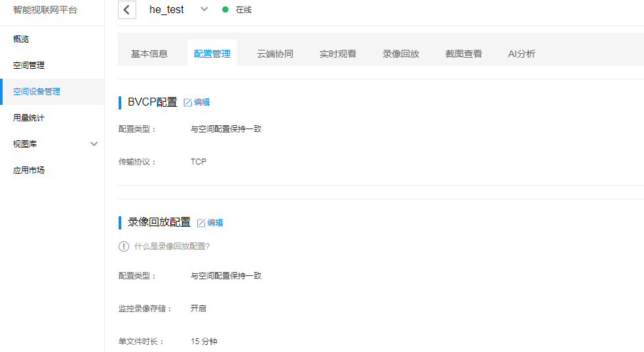Click the 单文件时长 label
Image resolution: width=644 pixels, height=352 pixels.
(x=142, y=342)
